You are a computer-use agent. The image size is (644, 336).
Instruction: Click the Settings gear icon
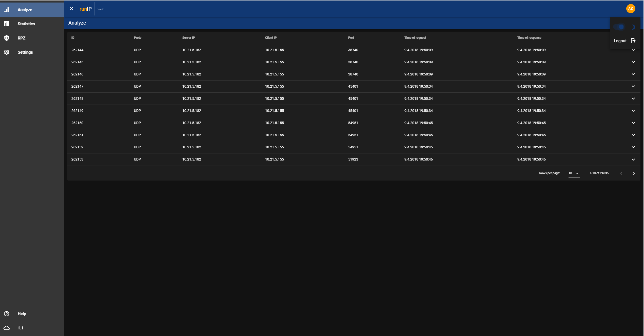[7, 52]
